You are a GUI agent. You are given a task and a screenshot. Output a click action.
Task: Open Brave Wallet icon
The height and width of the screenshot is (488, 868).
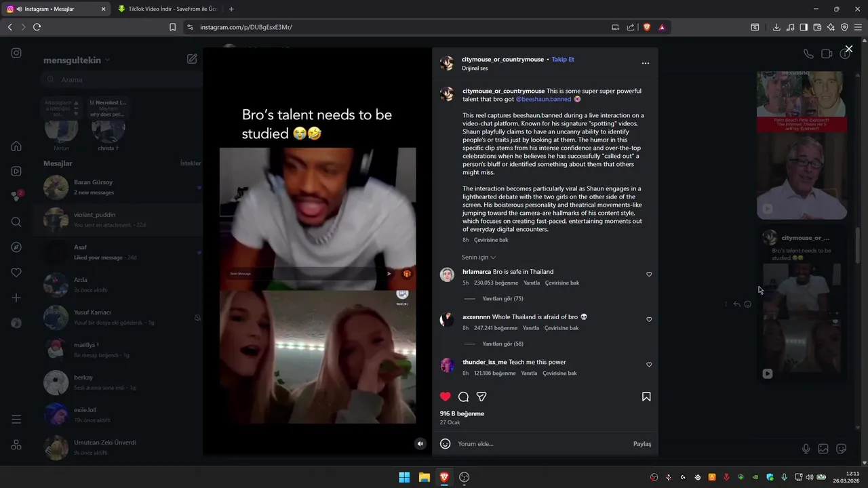pyautogui.click(x=817, y=27)
